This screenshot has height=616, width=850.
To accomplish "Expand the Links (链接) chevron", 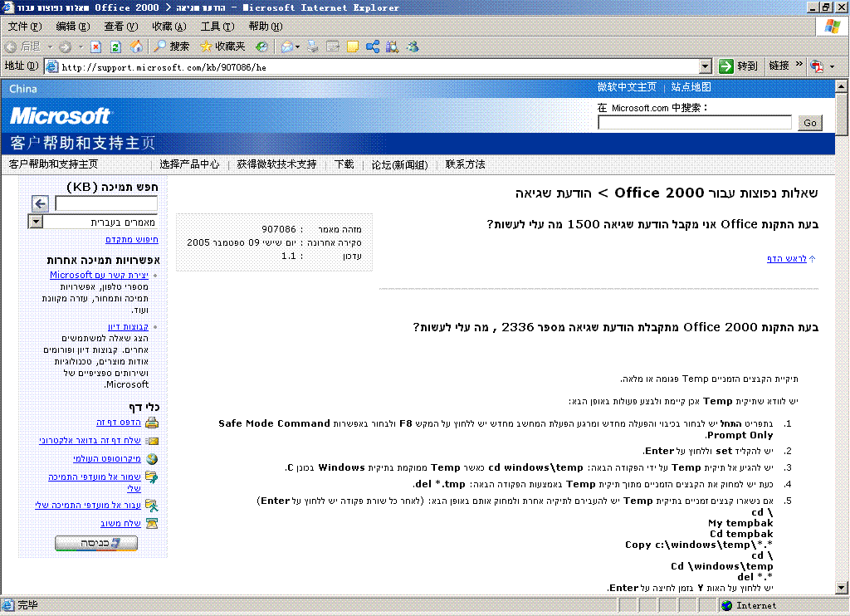I will [799, 65].
